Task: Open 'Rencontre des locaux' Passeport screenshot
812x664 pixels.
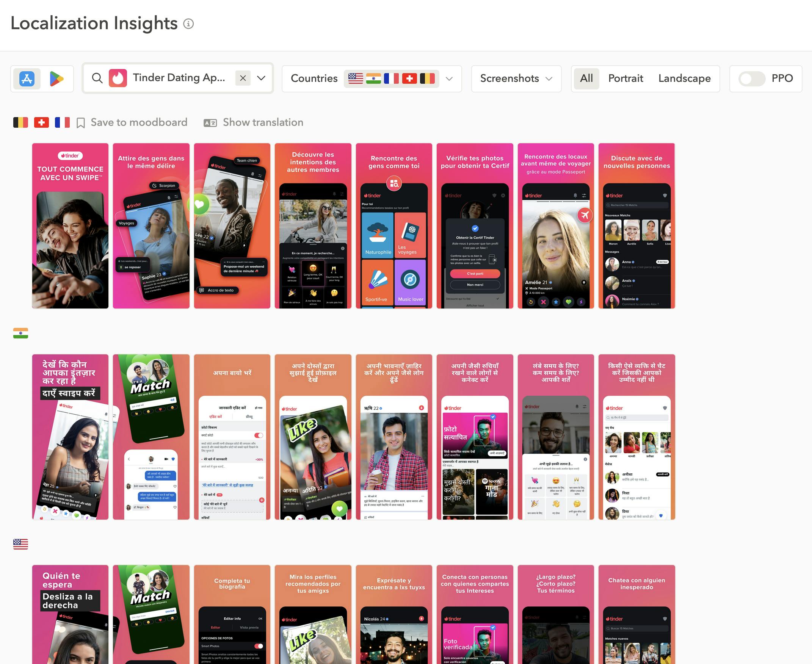Action: click(556, 226)
